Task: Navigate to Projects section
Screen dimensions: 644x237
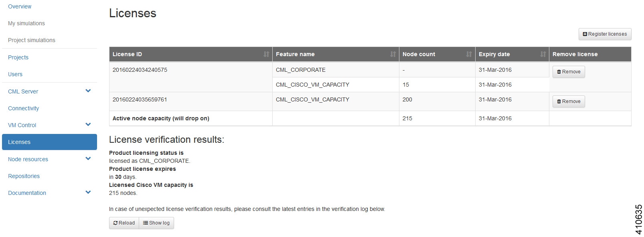Action: [18, 57]
